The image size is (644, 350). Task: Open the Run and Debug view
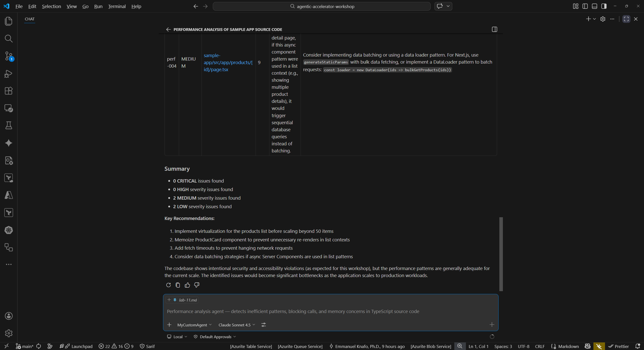click(x=9, y=73)
